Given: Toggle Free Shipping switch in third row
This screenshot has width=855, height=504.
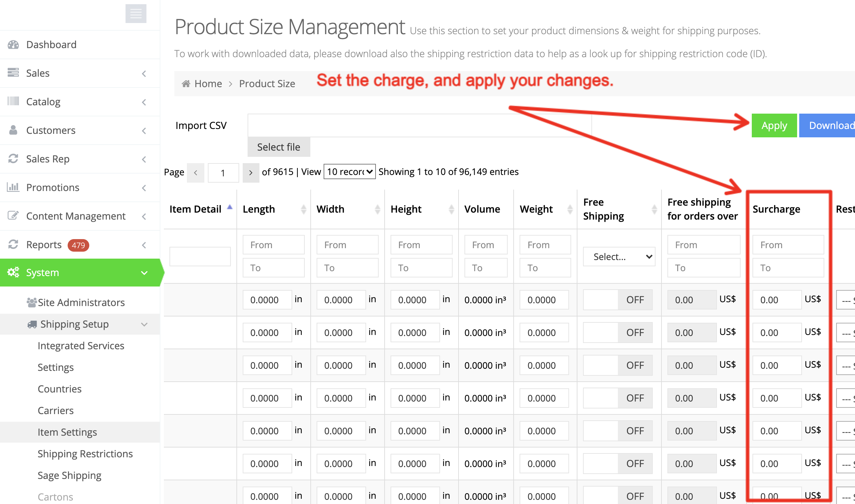Looking at the screenshot, I should pyautogui.click(x=618, y=365).
